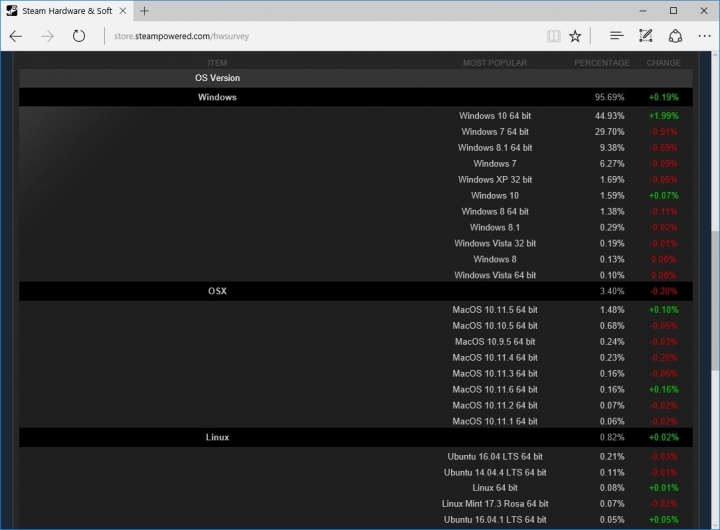720x530 pixels.
Task: Collapse the Linux category row
Action: click(x=356, y=437)
